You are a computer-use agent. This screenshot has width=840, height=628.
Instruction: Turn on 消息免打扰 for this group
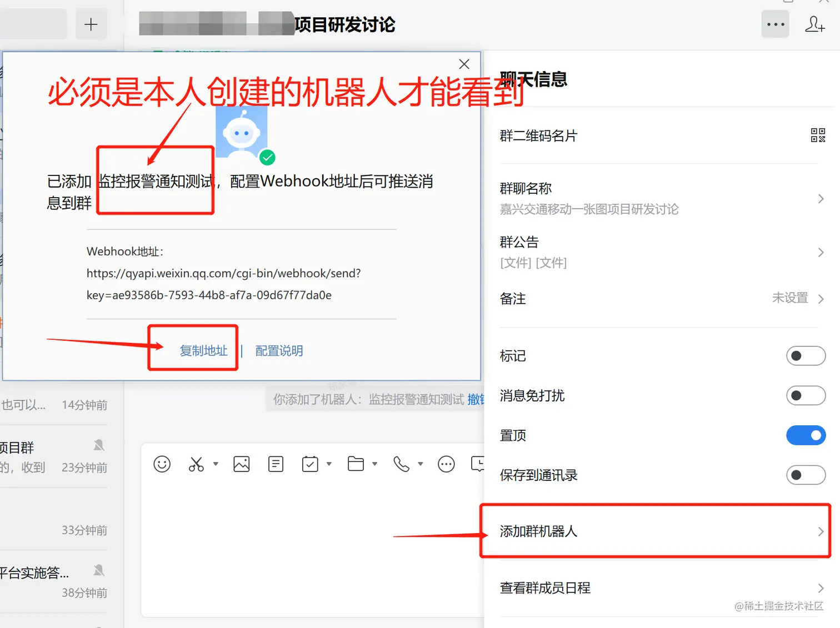[806, 395]
